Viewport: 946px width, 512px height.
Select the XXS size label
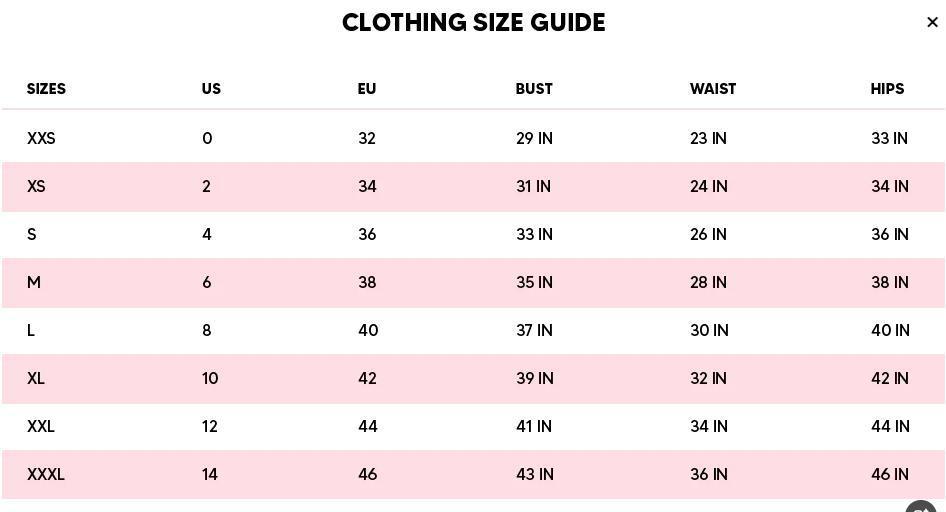(x=41, y=138)
